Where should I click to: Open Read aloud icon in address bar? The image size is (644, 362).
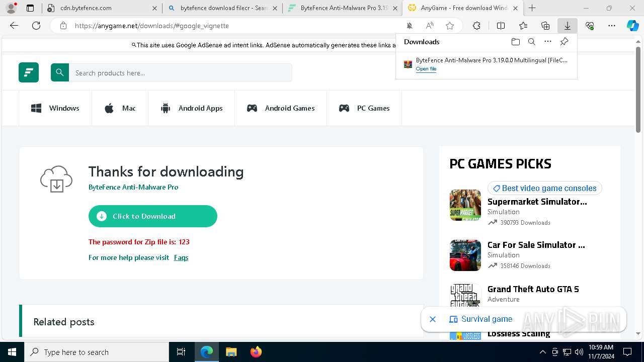pos(430,26)
